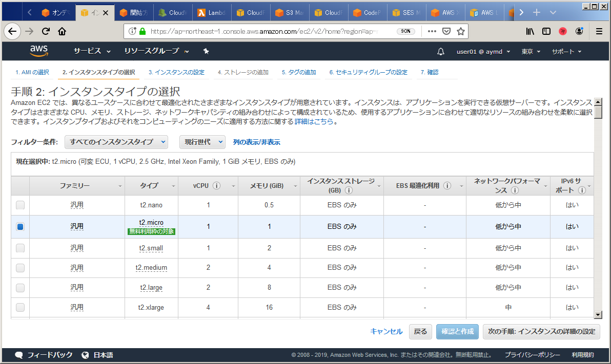This screenshot has width=611, height=364.
Task: Show IPv6 support info icon
Action: point(582,190)
